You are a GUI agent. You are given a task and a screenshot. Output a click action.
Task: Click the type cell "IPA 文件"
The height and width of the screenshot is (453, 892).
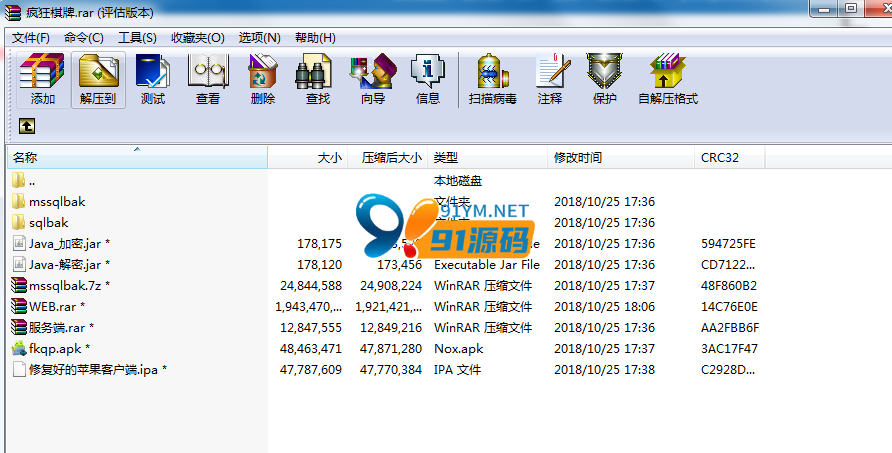(x=457, y=369)
